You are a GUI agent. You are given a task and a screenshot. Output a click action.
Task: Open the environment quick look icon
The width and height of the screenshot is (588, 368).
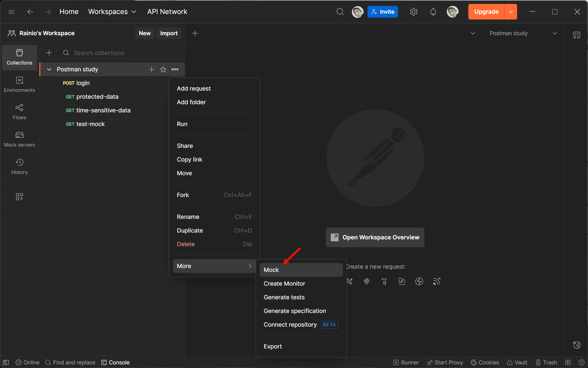pos(577,35)
